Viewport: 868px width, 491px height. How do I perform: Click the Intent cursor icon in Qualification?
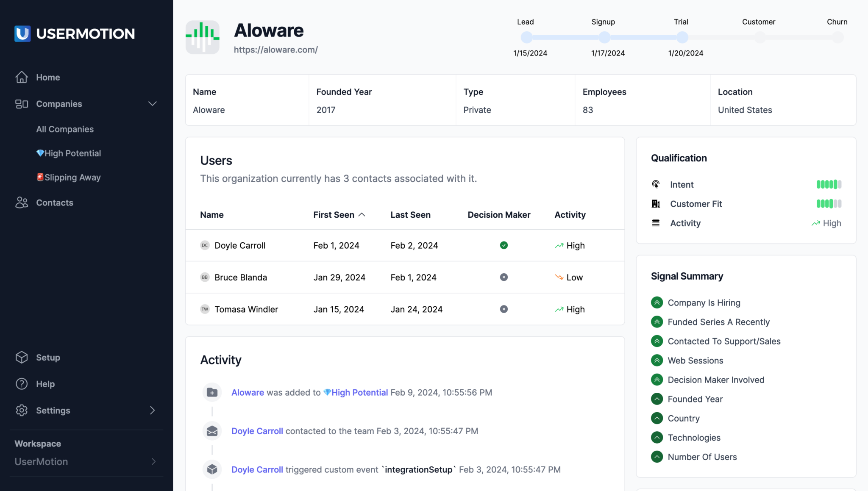pos(656,184)
